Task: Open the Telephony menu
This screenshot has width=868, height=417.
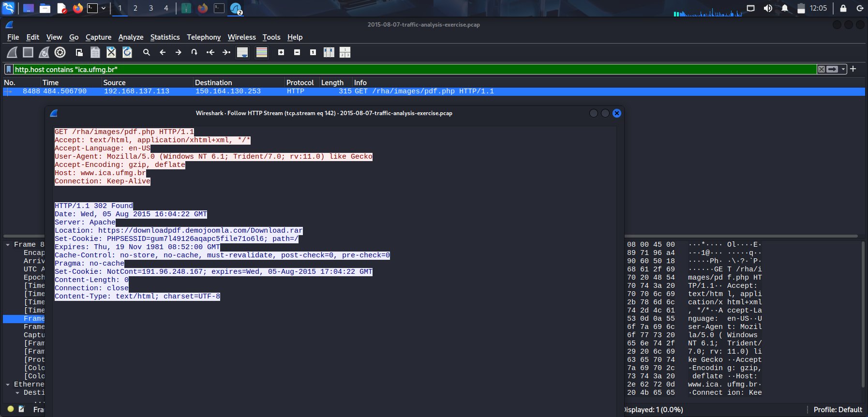Action: point(204,37)
